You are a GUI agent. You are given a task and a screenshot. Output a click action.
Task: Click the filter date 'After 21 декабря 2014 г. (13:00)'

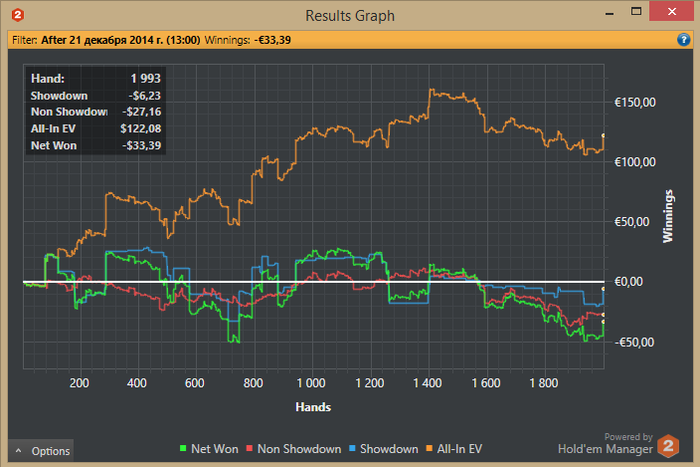[x=121, y=40]
